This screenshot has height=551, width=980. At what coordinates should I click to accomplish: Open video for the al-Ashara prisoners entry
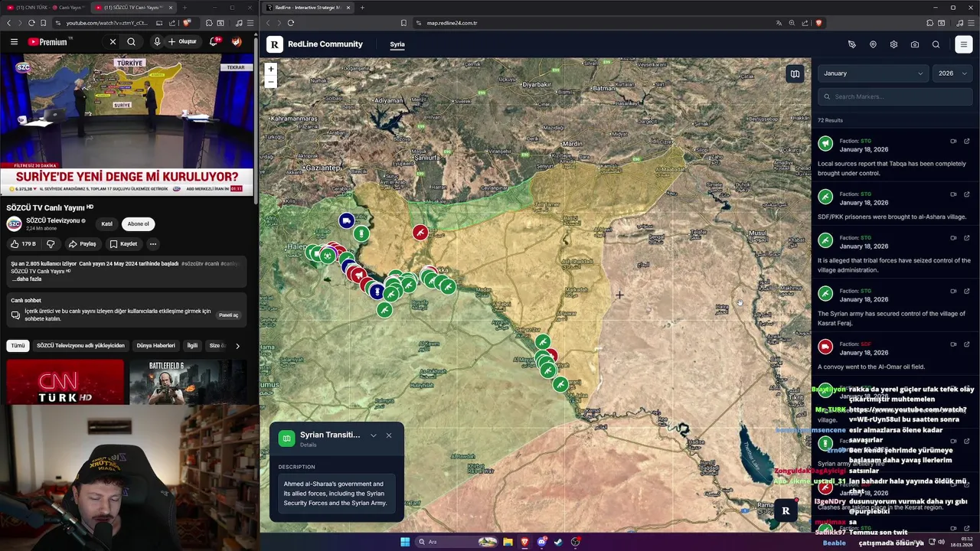click(953, 194)
